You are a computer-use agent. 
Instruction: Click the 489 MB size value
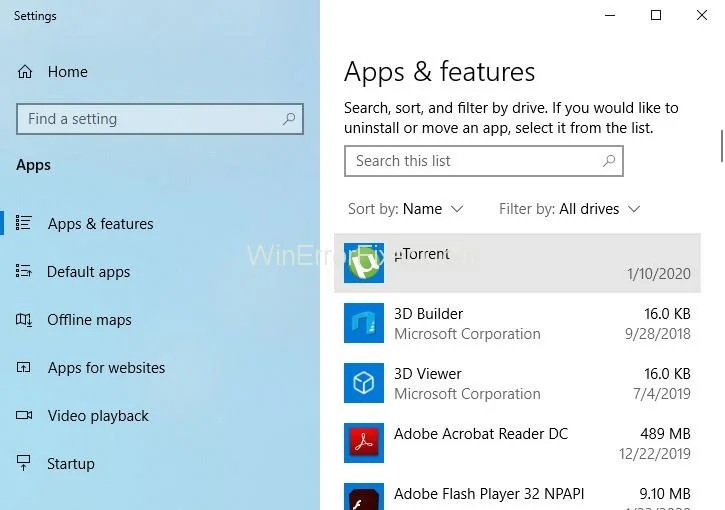coord(665,434)
